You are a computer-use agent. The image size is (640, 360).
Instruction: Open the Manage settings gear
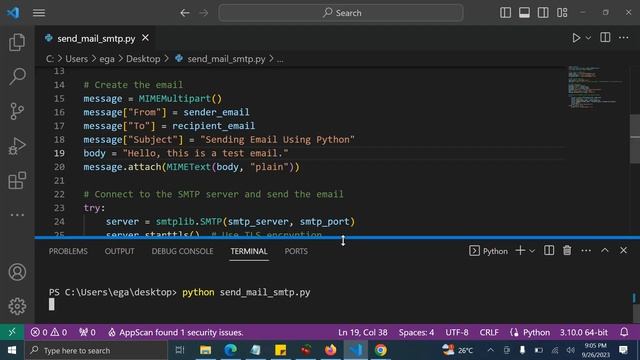(17, 306)
